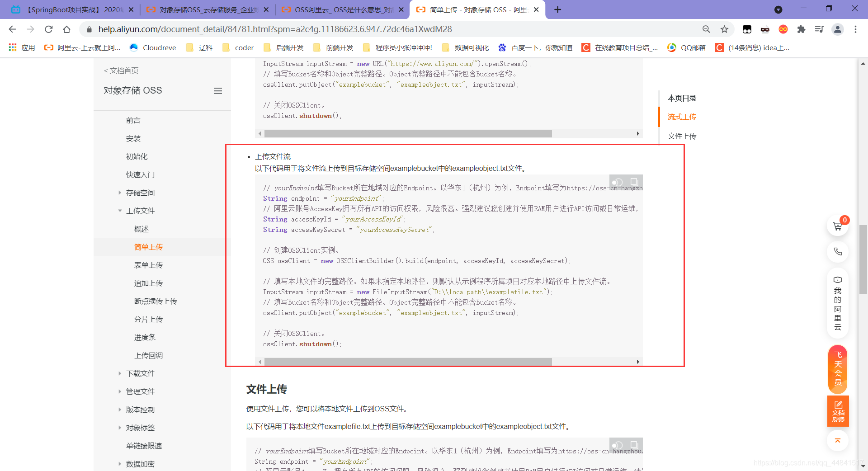
Task: Open the Chrome three-dot menu
Action: point(855,29)
